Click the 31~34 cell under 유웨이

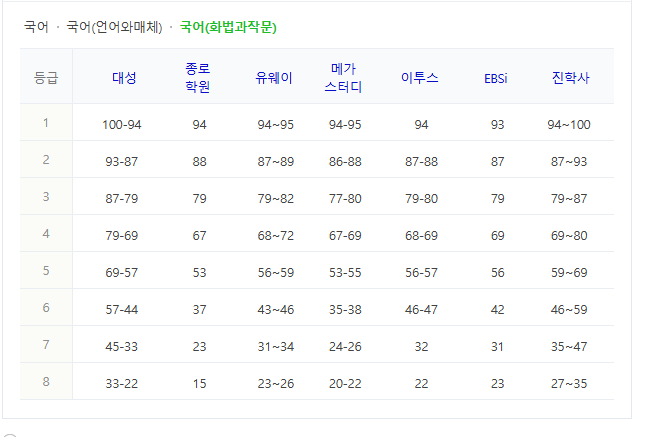[x=275, y=346]
